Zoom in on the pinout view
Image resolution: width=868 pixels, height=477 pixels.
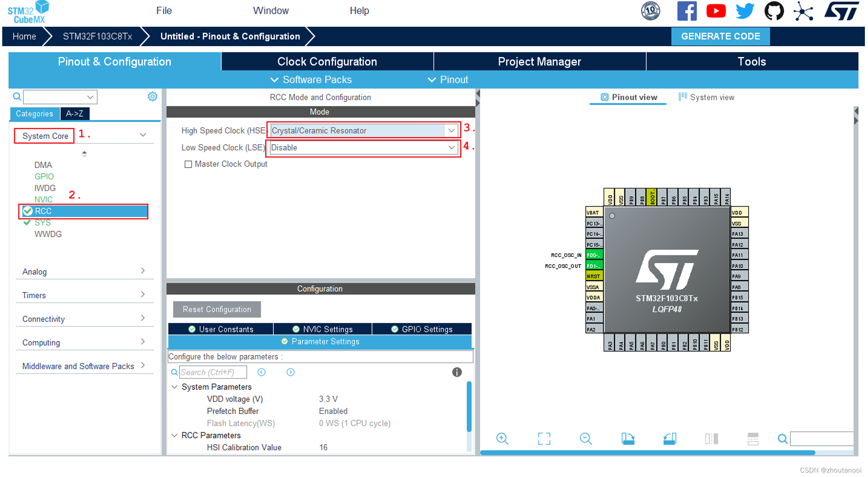(x=502, y=438)
